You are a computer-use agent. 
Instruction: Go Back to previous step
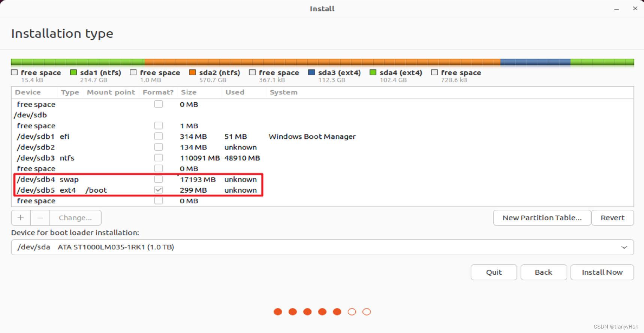(x=544, y=272)
